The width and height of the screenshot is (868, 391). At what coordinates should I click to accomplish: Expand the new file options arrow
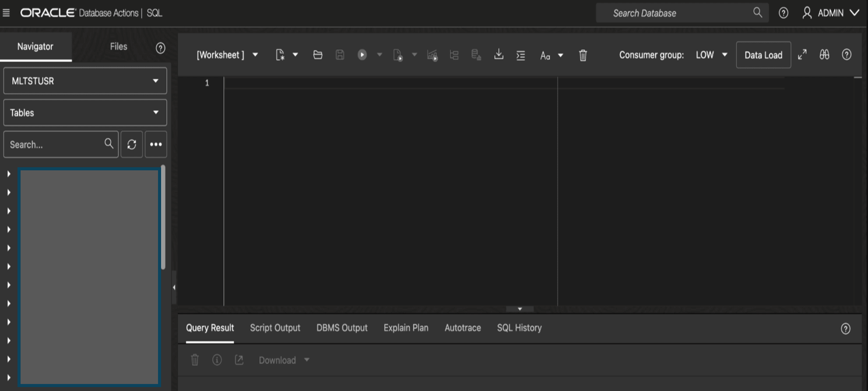click(295, 55)
